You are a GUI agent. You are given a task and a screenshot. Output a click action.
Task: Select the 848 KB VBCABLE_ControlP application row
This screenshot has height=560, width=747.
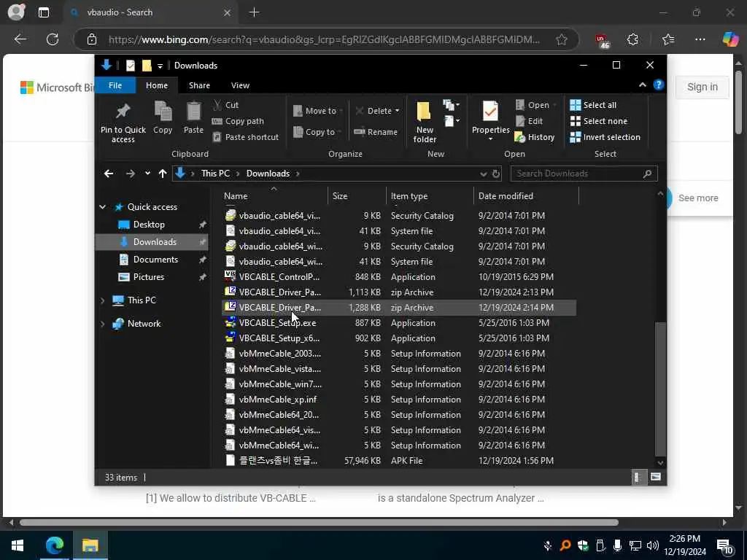point(399,276)
